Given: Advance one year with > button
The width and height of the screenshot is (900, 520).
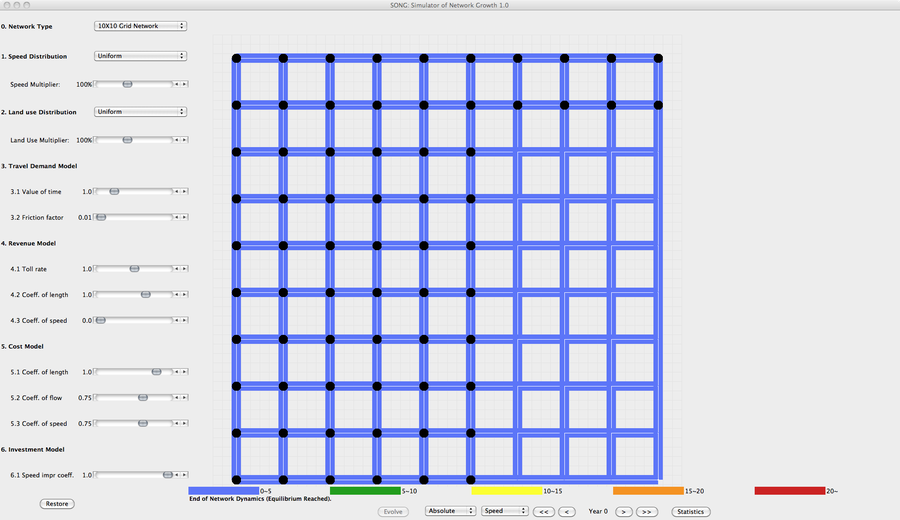Looking at the screenshot, I should coord(622,511).
